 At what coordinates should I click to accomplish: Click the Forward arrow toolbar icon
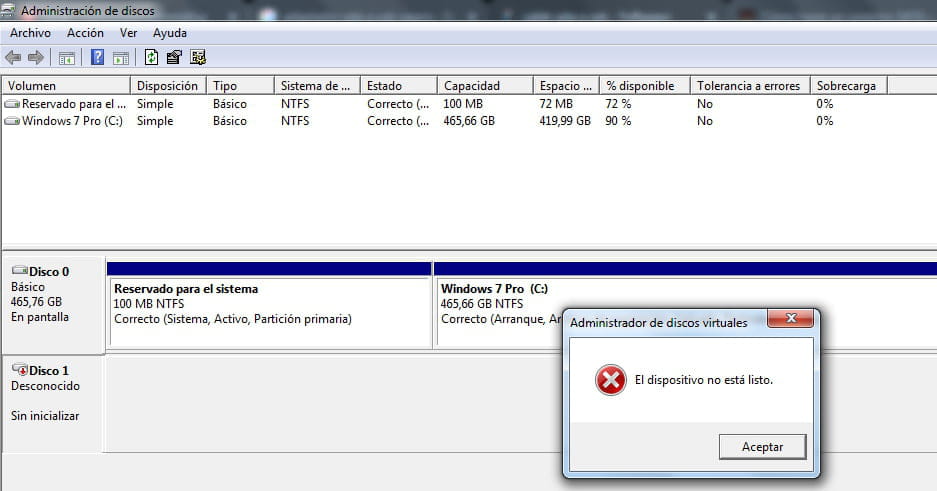point(36,57)
